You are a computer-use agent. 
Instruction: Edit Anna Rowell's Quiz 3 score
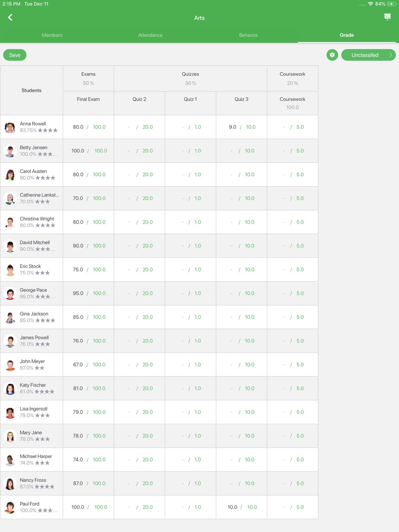233,127
